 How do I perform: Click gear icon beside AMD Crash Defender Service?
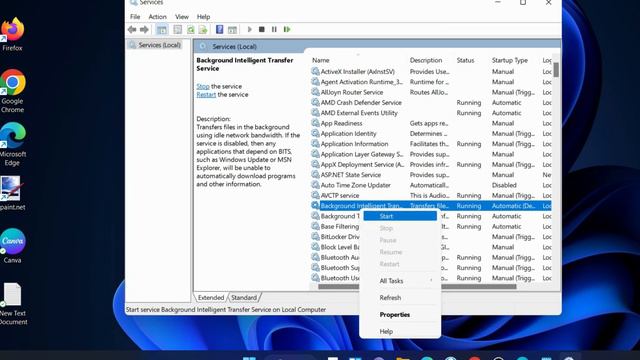pyautogui.click(x=315, y=102)
